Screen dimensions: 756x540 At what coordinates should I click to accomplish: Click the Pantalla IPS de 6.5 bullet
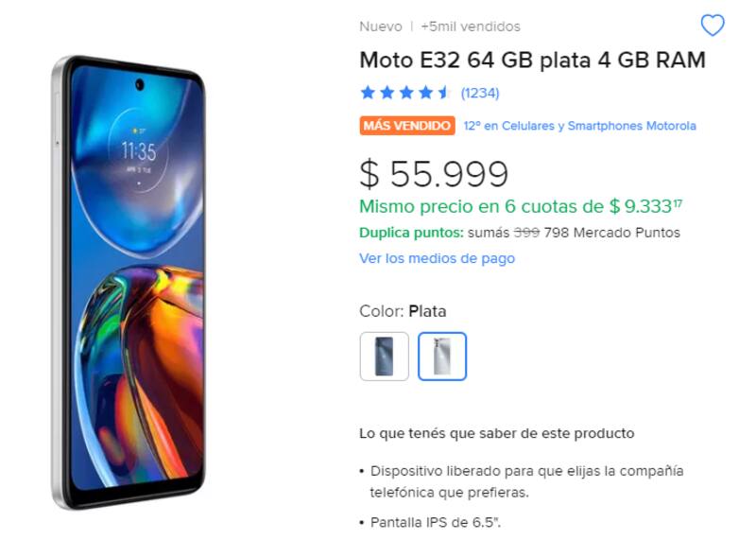click(x=431, y=523)
